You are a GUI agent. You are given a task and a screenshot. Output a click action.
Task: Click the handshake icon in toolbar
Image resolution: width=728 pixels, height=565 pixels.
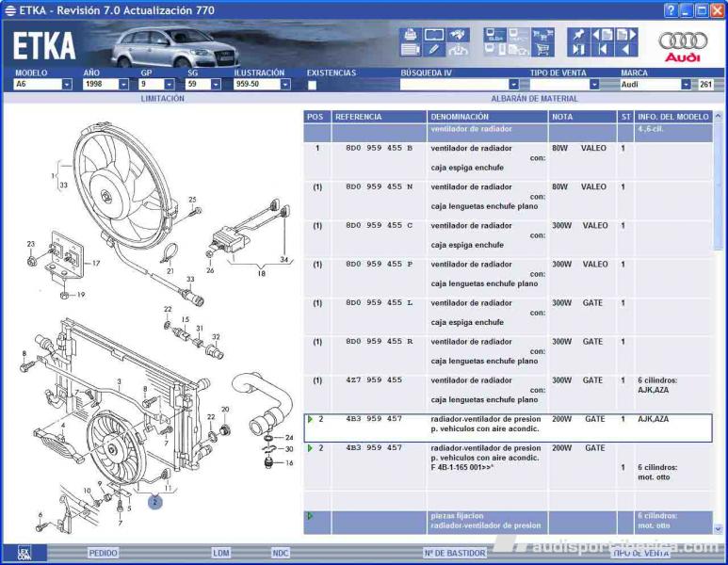click(x=458, y=35)
